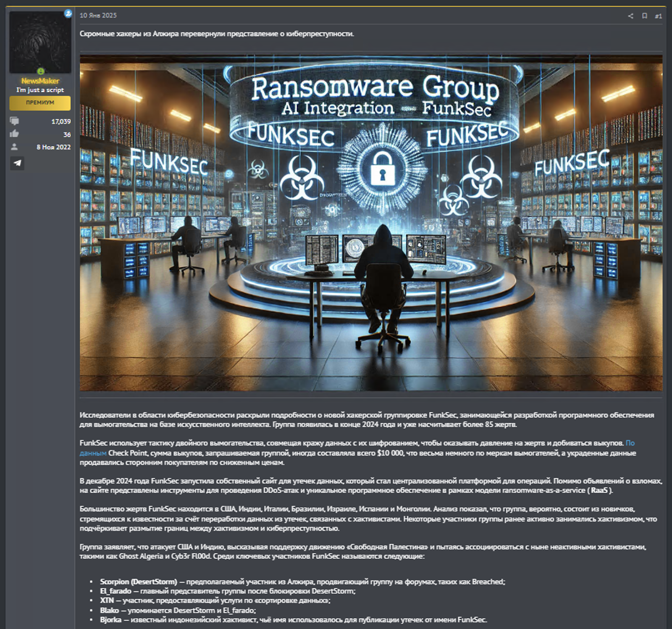Viewport: 672px width, 629px height.
Task: Click the share icon on the post
Action: click(x=630, y=16)
